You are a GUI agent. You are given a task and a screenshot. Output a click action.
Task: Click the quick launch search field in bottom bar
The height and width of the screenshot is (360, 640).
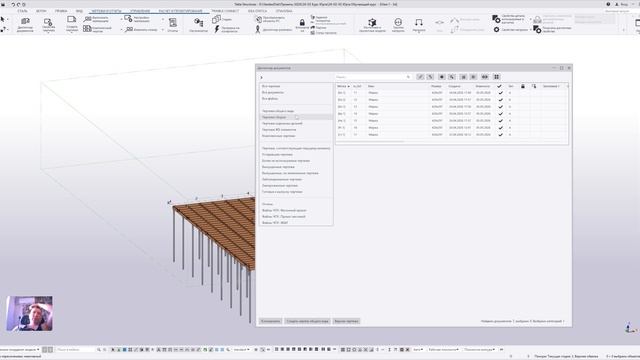[76, 349]
